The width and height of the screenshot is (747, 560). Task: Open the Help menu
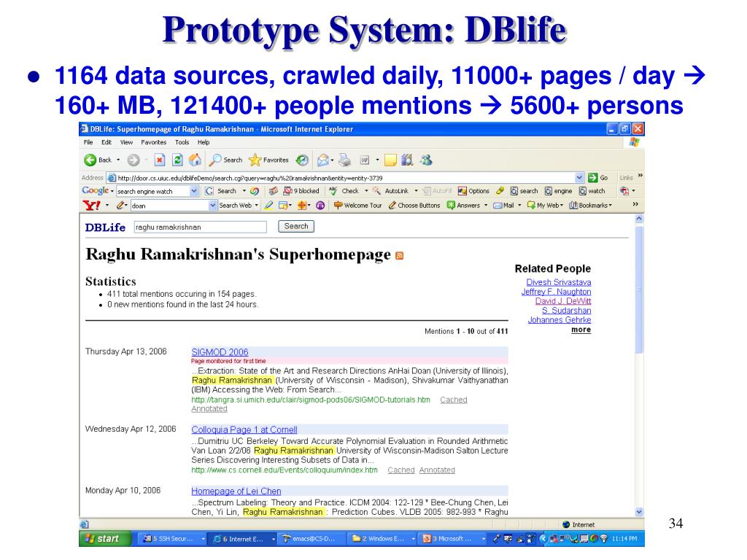click(x=204, y=142)
